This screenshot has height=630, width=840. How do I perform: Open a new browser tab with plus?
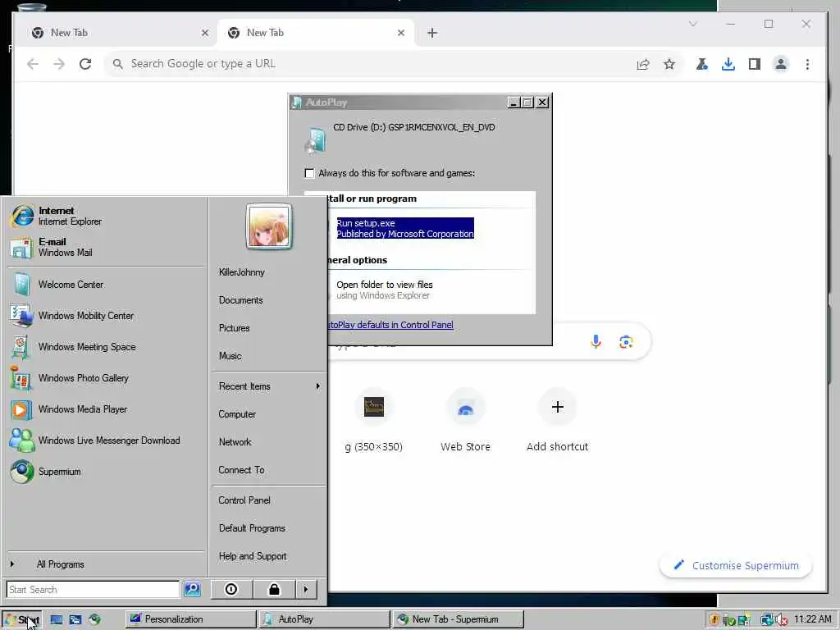pyautogui.click(x=432, y=33)
